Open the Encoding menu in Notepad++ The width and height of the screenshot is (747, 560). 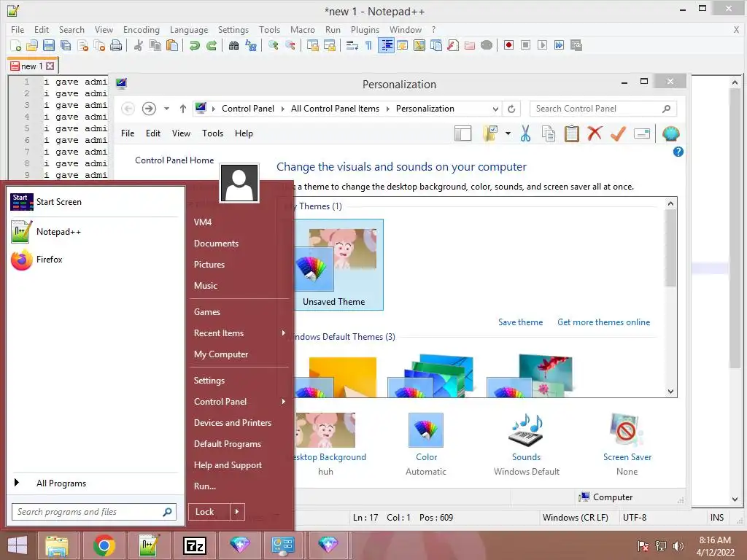coord(141,29)
